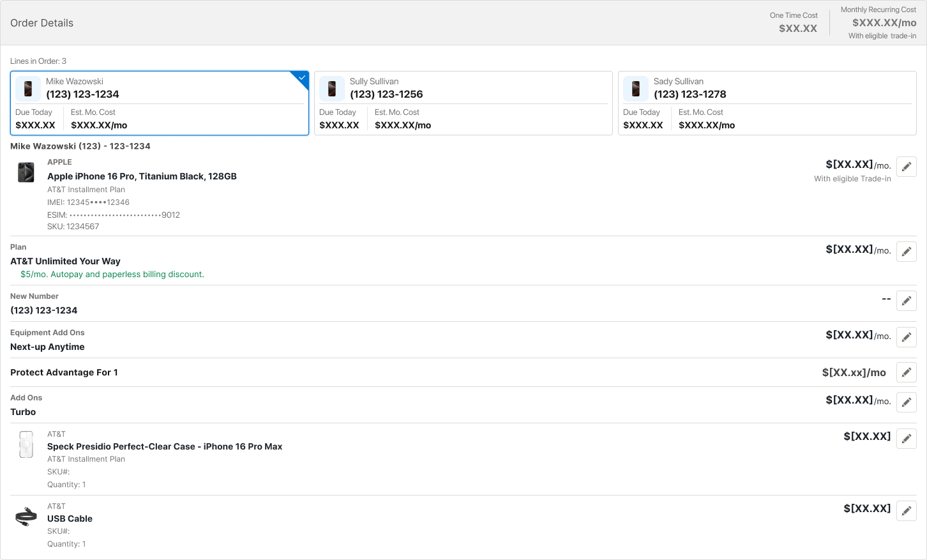Screen dimensions: 927x560
Task: Click the Next-up Anytime label
Action: (47, 347)
